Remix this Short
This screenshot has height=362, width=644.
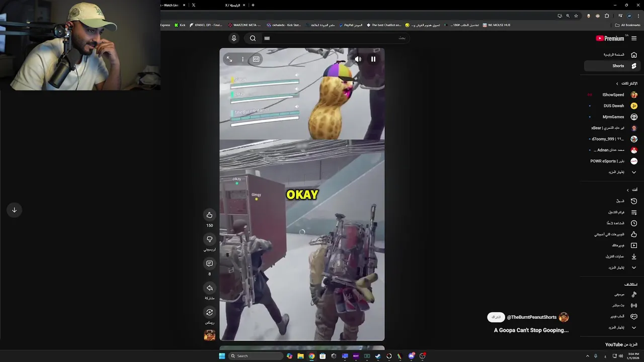209,312
